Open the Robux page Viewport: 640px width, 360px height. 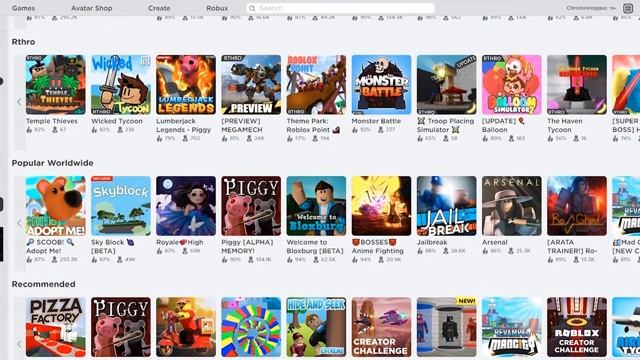217,8
